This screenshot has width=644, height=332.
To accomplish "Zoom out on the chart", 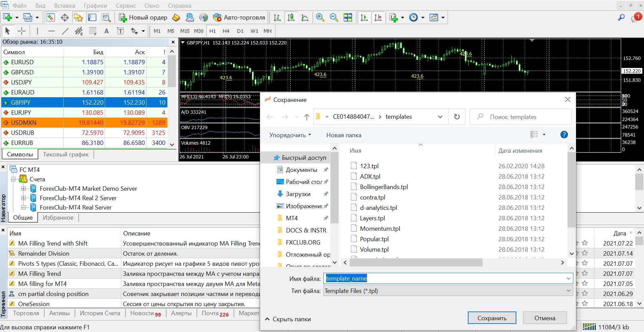I will (x=334, y=17).
